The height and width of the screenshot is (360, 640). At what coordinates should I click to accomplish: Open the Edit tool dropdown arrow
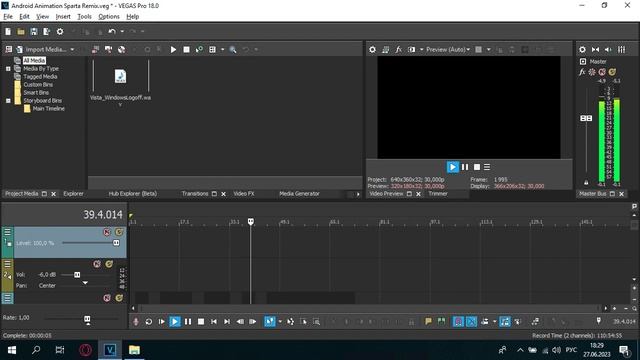click(280, 322)
